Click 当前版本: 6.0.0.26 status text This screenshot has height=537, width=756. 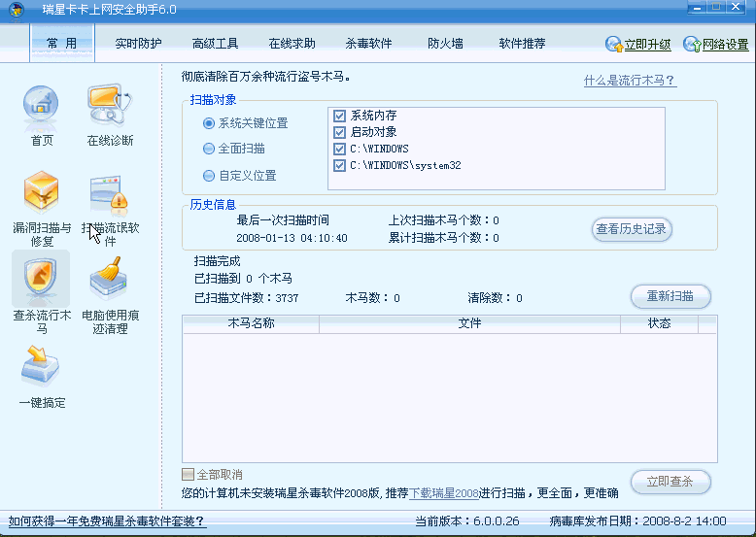click(x=467, y=521)
